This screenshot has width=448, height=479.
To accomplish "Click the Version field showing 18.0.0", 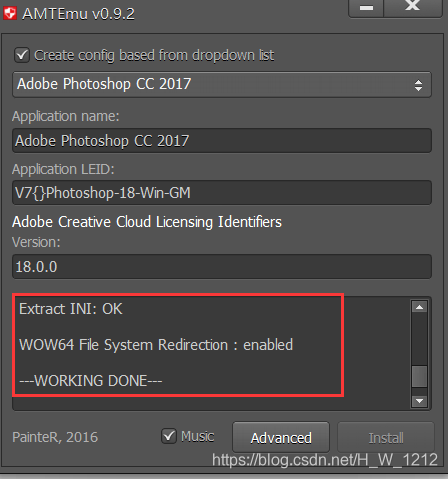I will pyautogui.click(x=222, y=267).
